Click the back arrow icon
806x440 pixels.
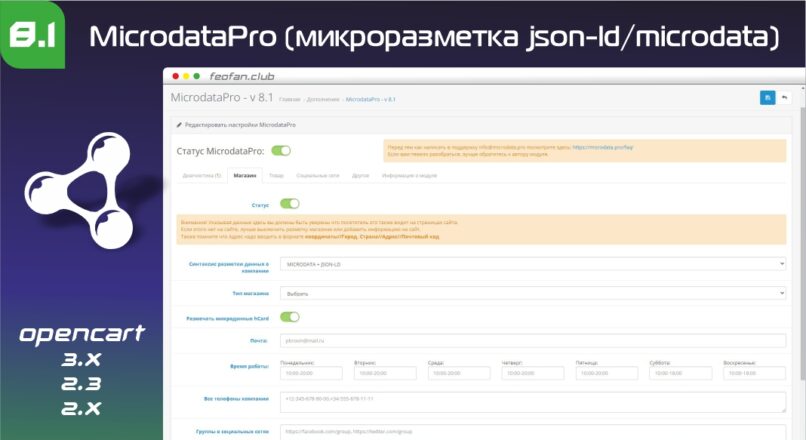(x=784, y=98)
